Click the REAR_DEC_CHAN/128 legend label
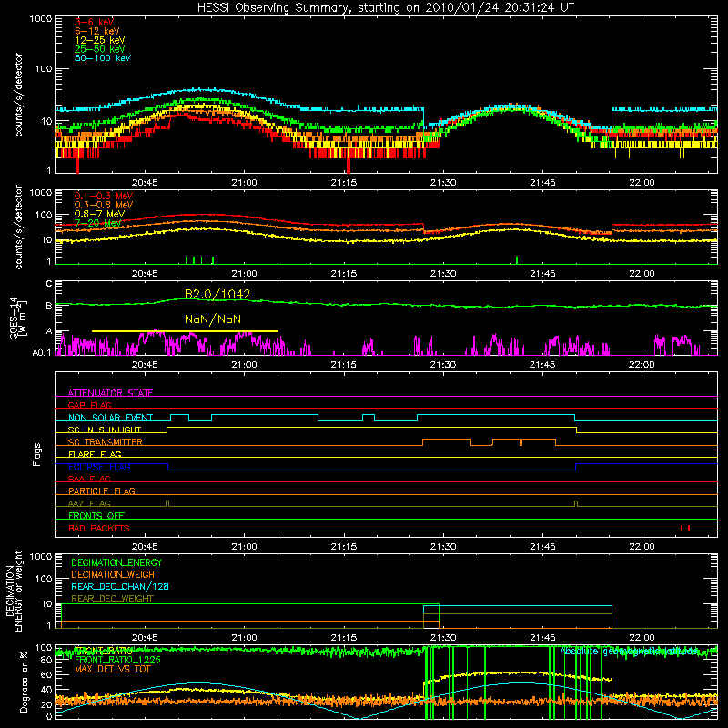This screenshot has width=728, height=728. (x=120, y=586)
